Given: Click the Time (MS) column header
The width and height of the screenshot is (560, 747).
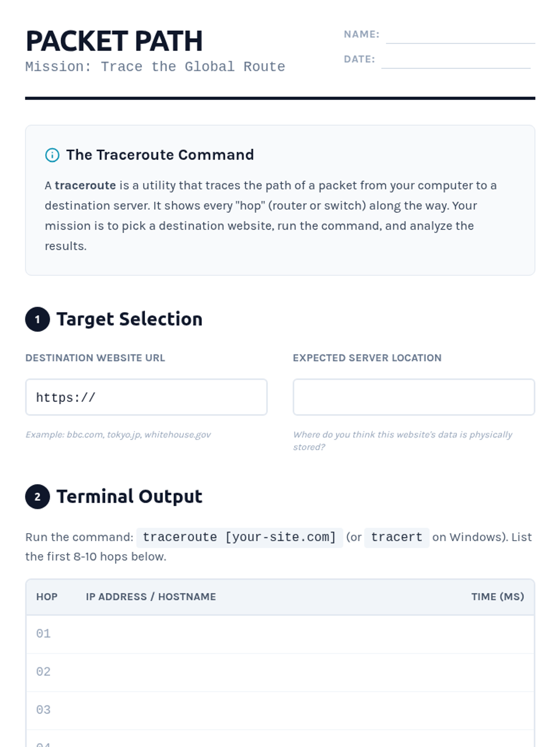Looking at the screenshot, I should coord(497,597).
